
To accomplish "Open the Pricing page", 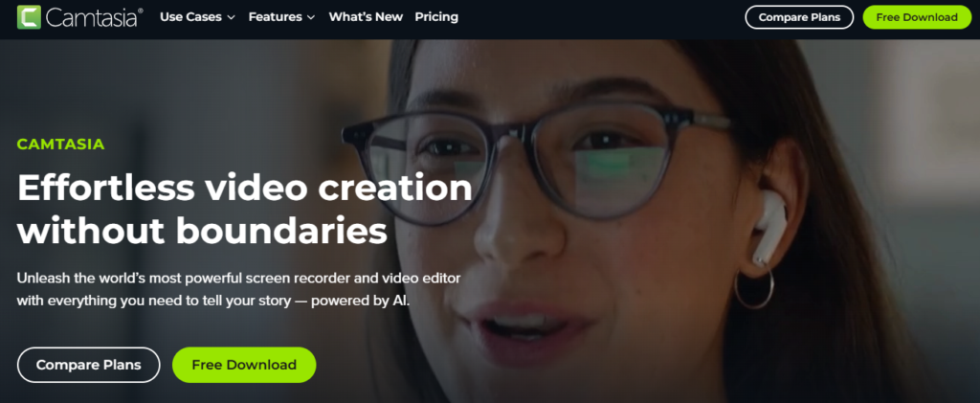I will (x=436, y=17).
